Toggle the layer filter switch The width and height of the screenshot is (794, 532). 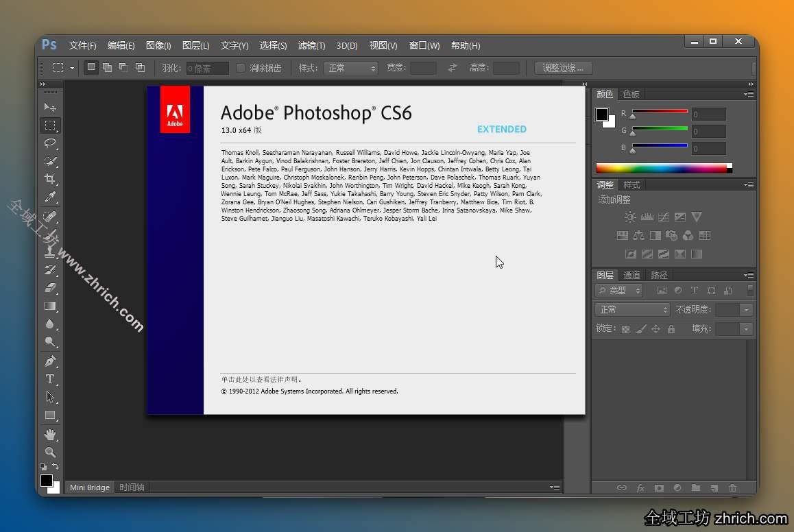[x=750, y=290]
